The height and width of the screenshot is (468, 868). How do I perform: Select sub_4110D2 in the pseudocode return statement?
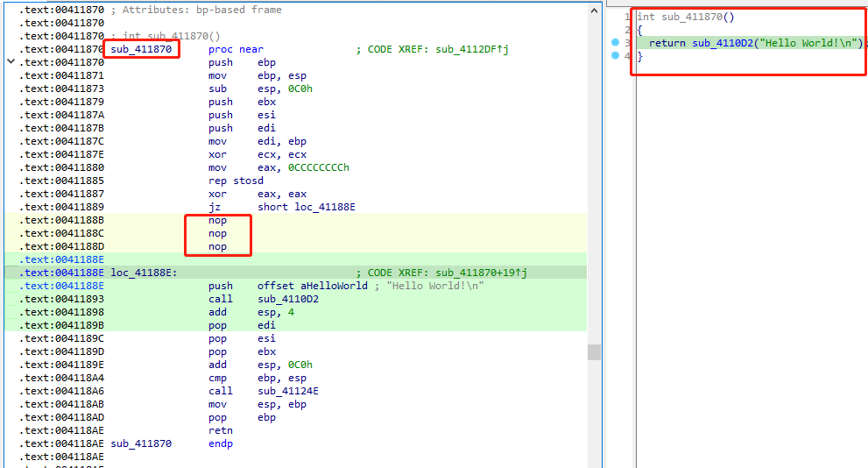tap(723, 43)
